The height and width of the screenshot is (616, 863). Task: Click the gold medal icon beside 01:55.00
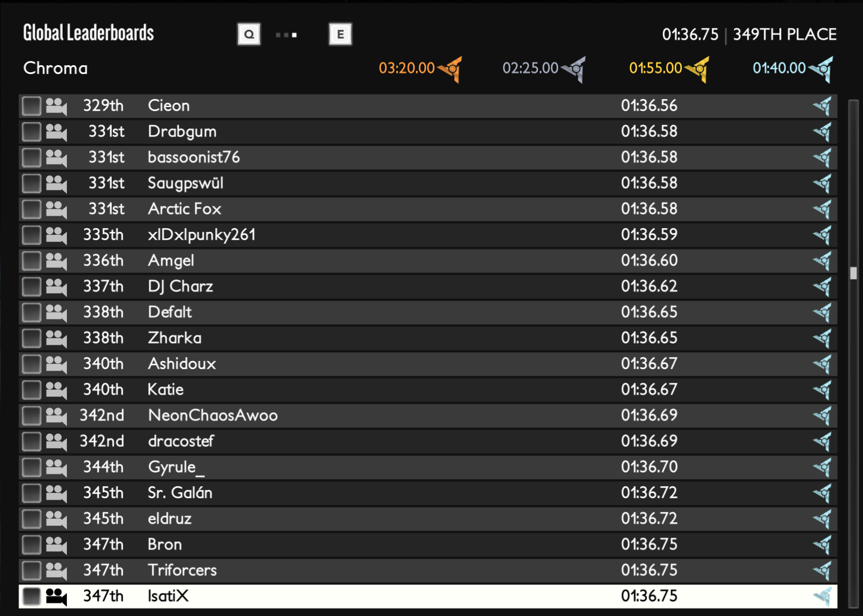tap(698, 69)
